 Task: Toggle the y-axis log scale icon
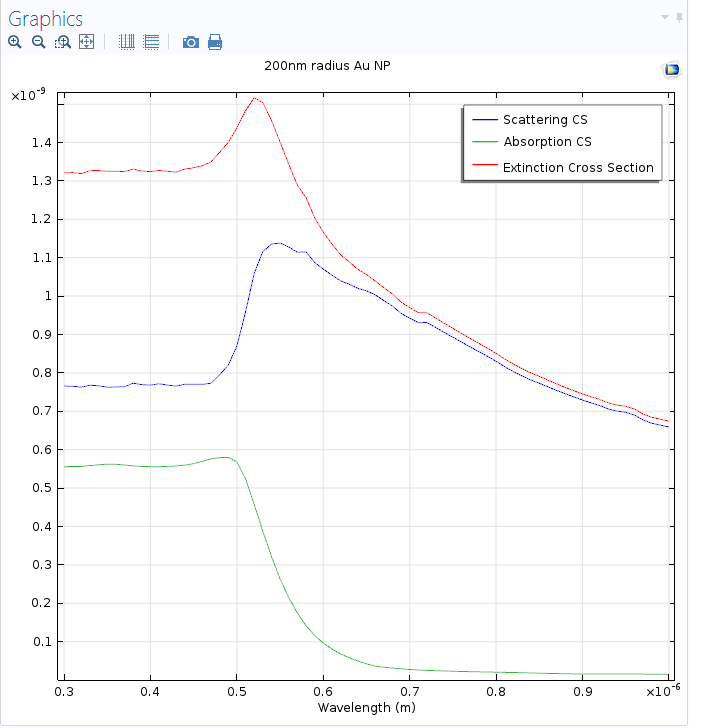pos(151,42)
